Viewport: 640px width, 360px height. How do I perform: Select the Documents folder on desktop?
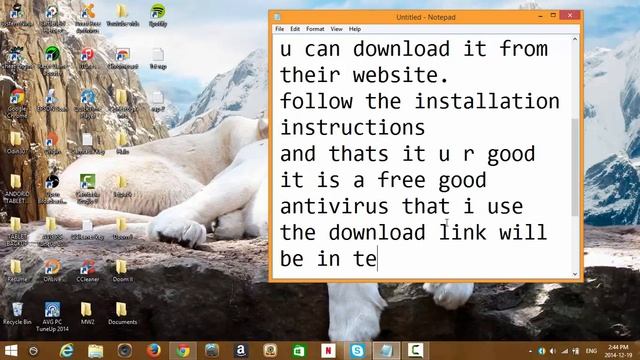tap(122, 314)
